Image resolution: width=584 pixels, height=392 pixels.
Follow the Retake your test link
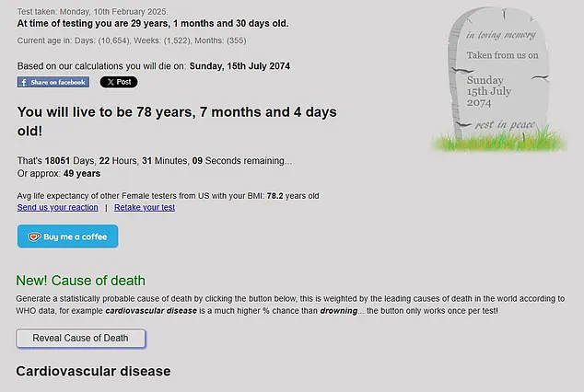click(145, 207)
